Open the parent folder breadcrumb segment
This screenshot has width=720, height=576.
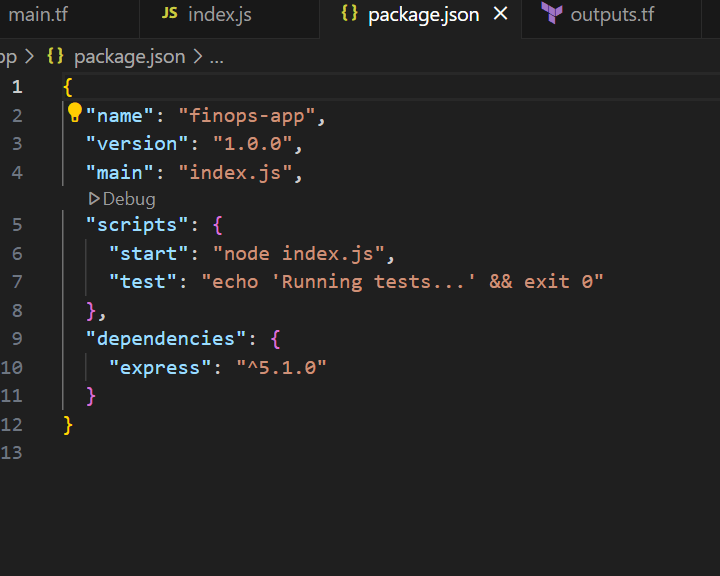pos(8,56)
